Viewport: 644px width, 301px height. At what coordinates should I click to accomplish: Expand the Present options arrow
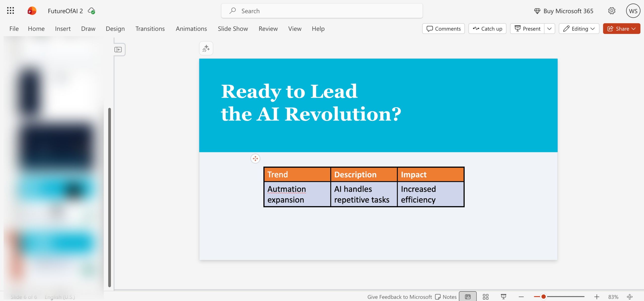[549, 29]
